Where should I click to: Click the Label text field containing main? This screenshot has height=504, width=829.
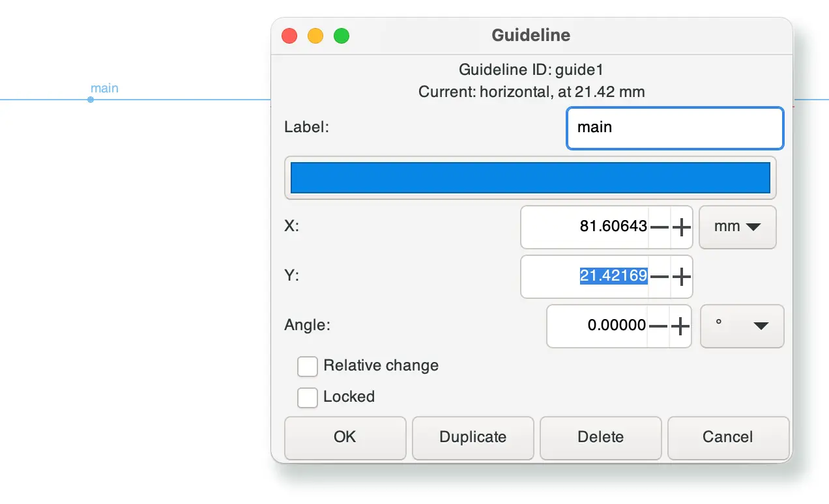click(x=674, y=128)
